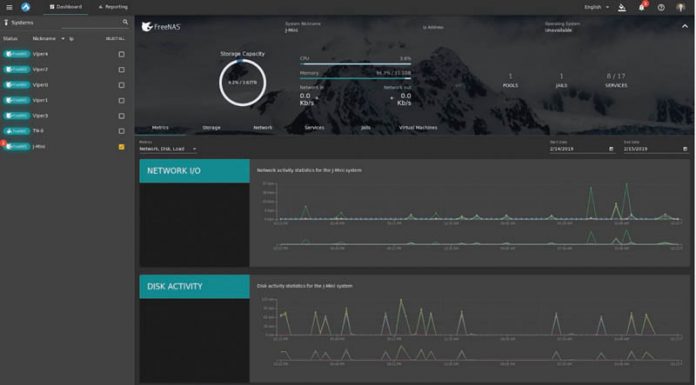Collapse the system overview card chevron
The height and width of the screenshot is (385, 696).
[685, 27]
